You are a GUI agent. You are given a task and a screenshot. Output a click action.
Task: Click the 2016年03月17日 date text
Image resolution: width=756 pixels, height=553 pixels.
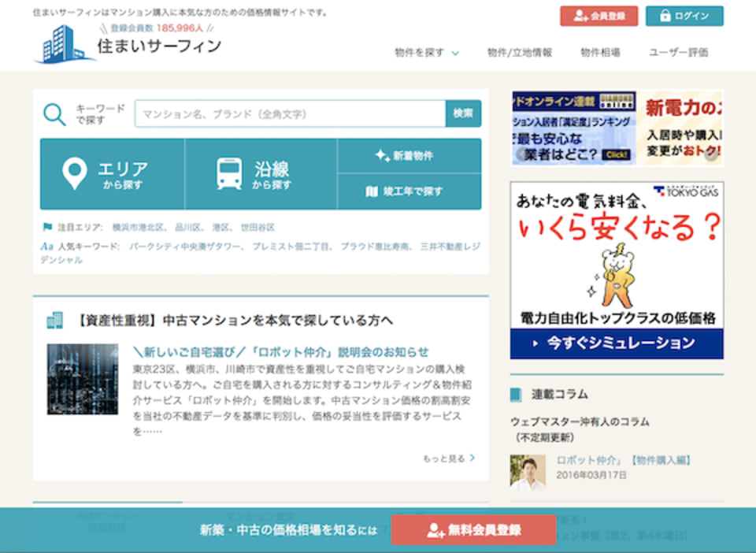[x=591, y=475]
